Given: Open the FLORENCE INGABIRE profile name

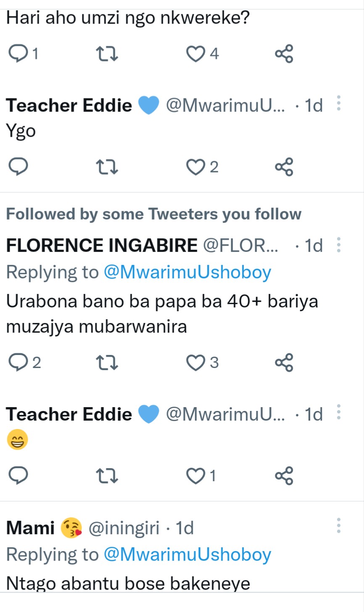Looking at the screenshot, I should click(102, 245).
